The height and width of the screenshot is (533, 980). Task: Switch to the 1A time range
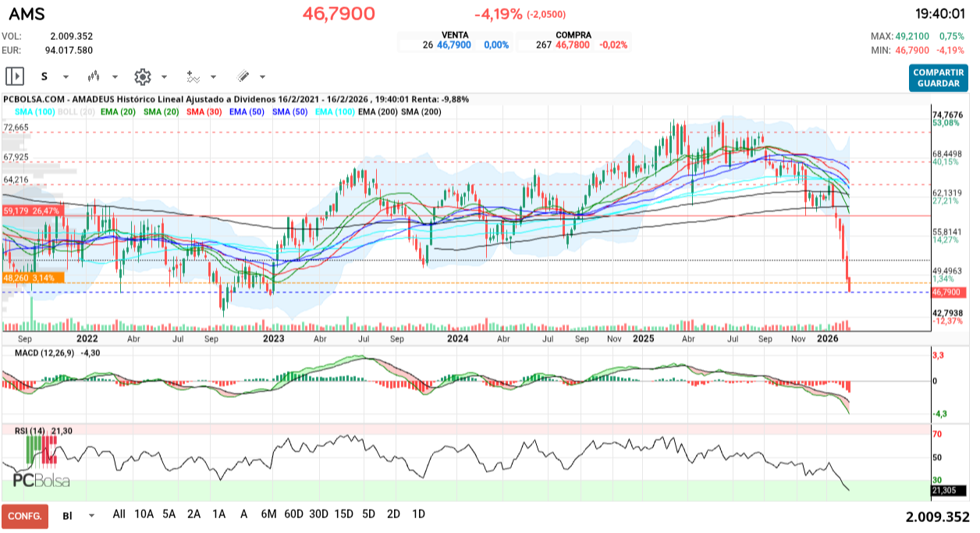pos(218,514)
